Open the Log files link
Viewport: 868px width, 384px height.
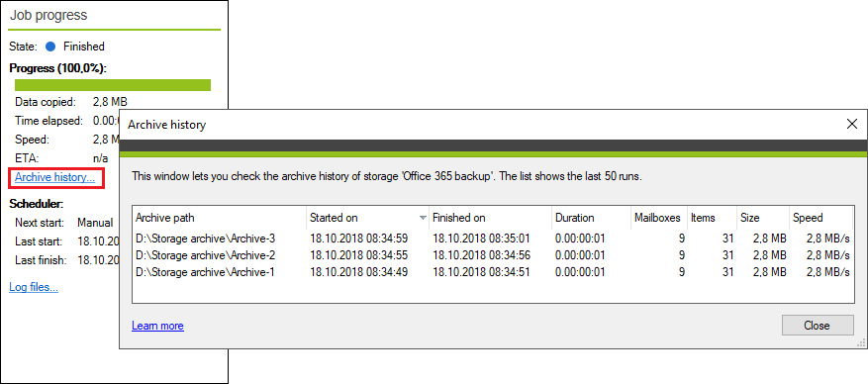pyautogui.click(x=34, y=287)
